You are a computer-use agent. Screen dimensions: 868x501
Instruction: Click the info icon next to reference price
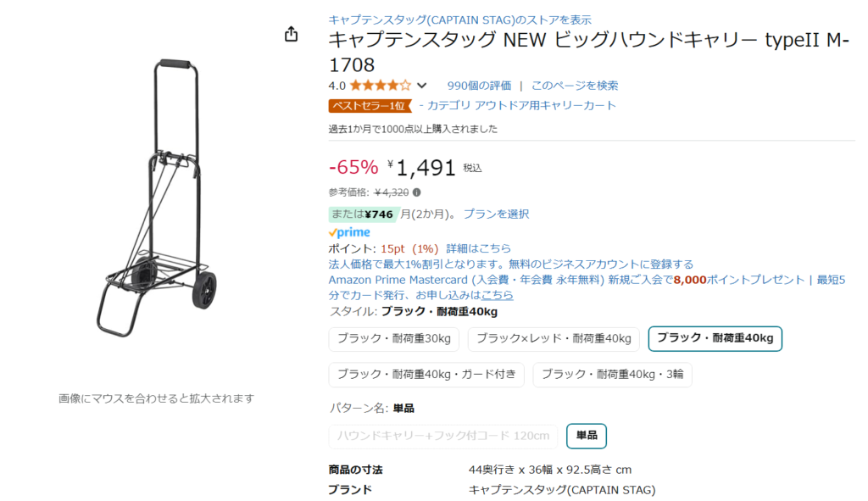click(416, 192)
